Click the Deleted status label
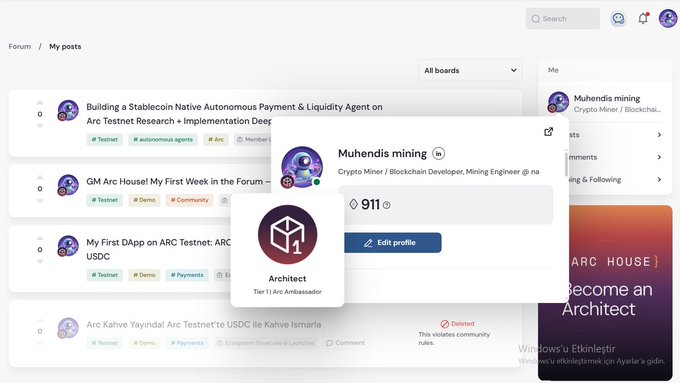The width and height of the screenshot is (680, 383). [457, 324]
